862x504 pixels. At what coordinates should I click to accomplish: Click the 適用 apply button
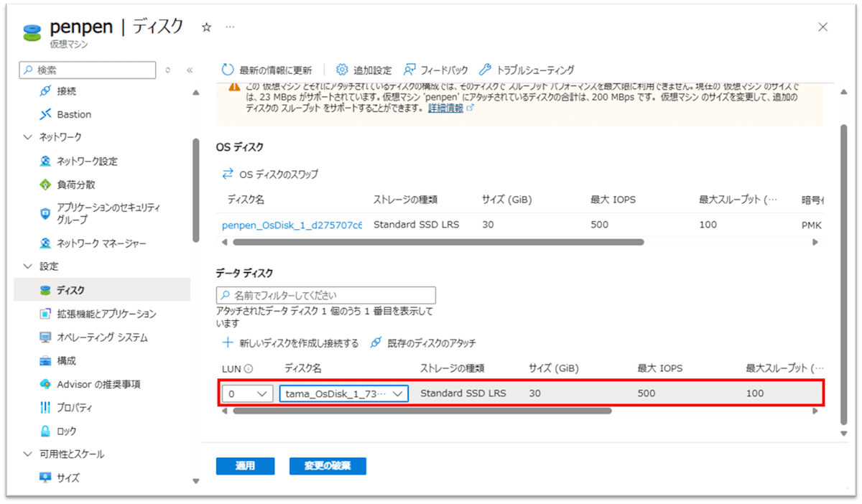pos(245,466)
